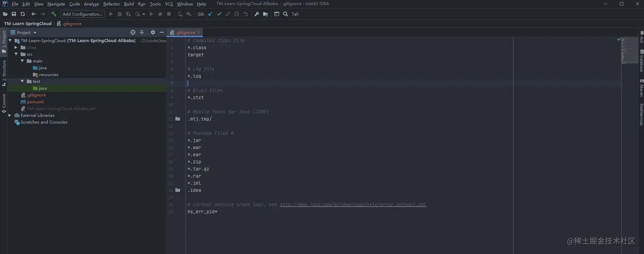The height and width of the screenshot is (254, 644).
Task: Click the Open folder toolbar icon
Action: 5,14
